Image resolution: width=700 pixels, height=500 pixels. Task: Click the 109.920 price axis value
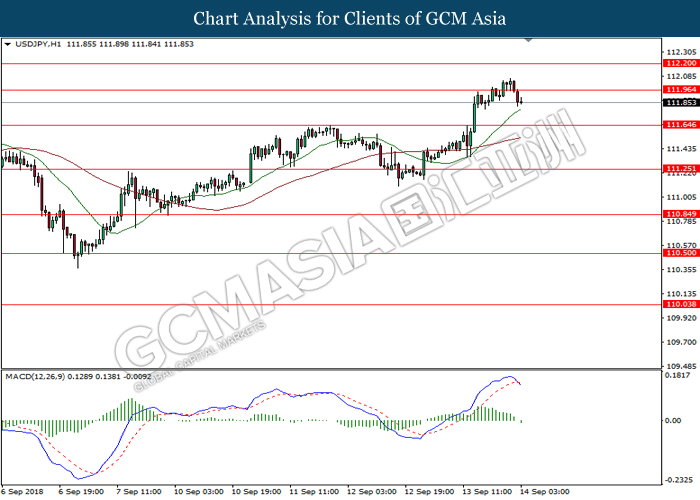pyautogui.click(x=681, y=318)
